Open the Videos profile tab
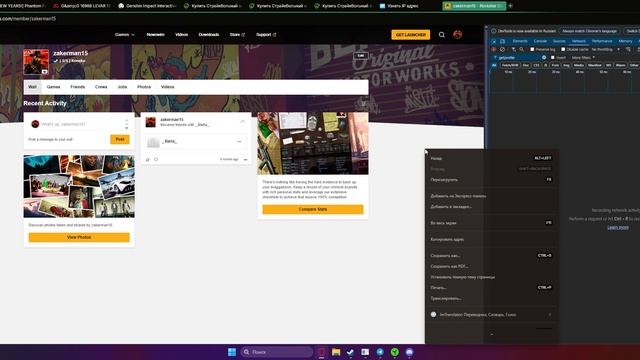The image size is (640, 360). click(x=167, y=87)
